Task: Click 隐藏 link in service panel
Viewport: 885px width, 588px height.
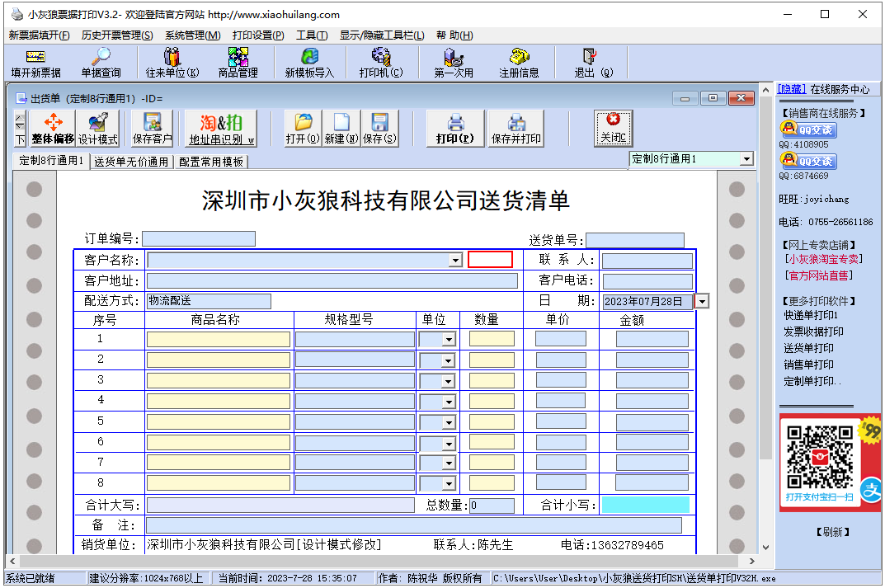Action: click(x=791, y=89)
